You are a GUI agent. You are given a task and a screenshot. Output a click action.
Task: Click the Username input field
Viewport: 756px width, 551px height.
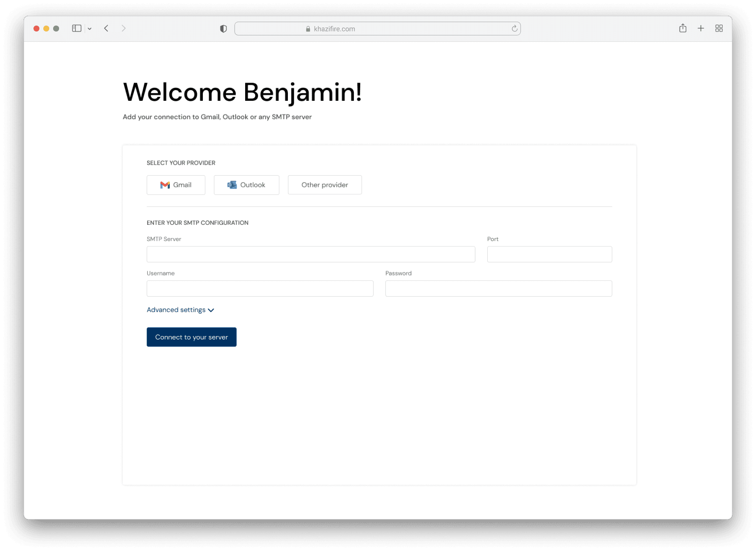(x=259, y=288)
